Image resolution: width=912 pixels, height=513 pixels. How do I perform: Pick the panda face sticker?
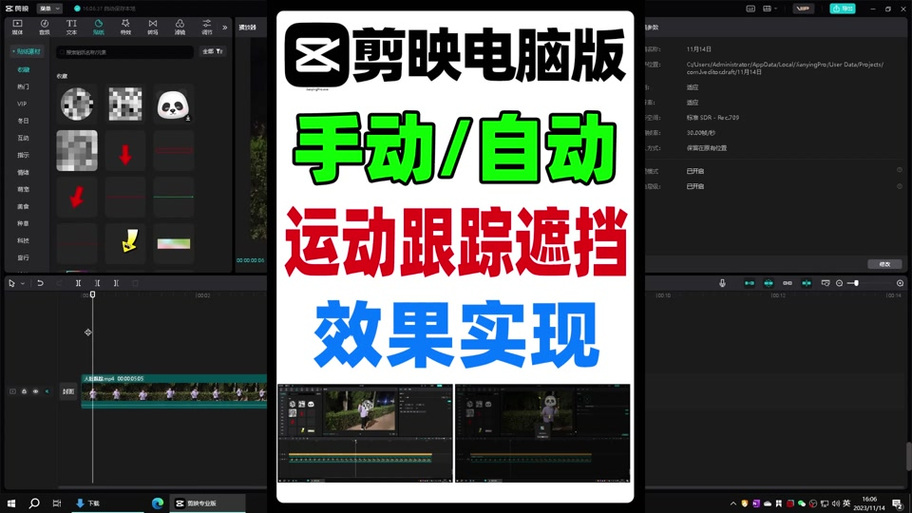tap(173, 104)
